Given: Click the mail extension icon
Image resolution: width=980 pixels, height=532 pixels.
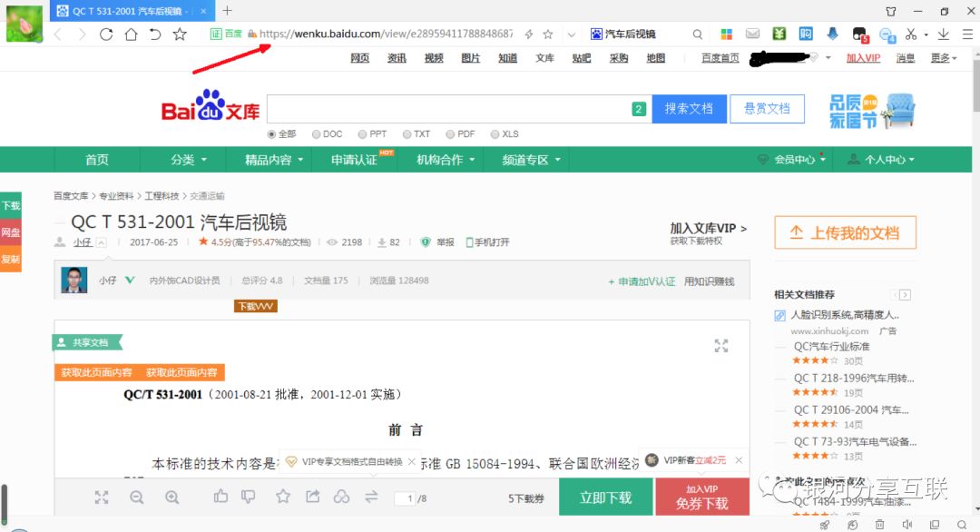Looking at the screenshot, I should pos(752,34).
